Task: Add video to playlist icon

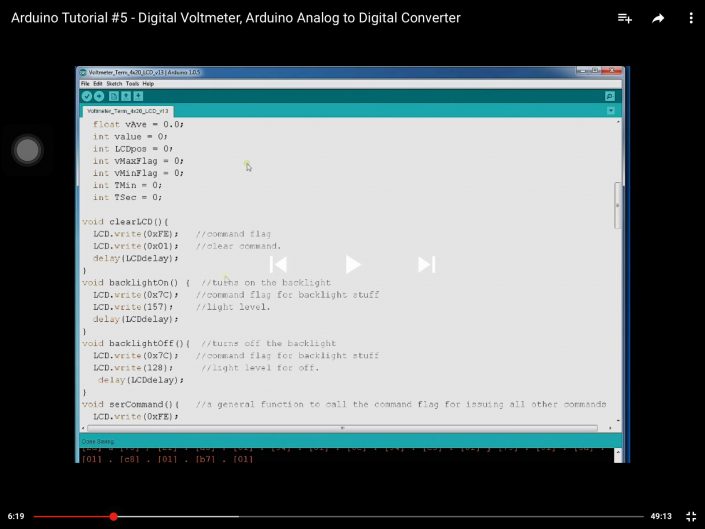Action: [625, 18]
